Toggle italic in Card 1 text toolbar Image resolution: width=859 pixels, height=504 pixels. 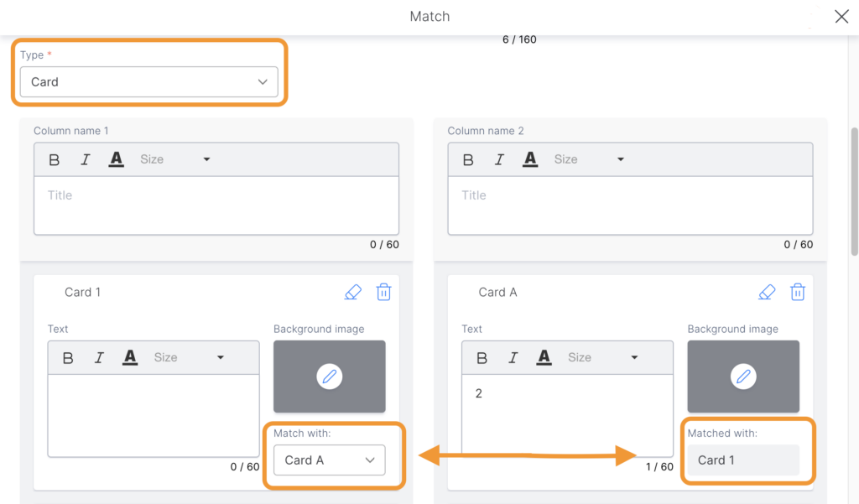[x=99, y=357]
